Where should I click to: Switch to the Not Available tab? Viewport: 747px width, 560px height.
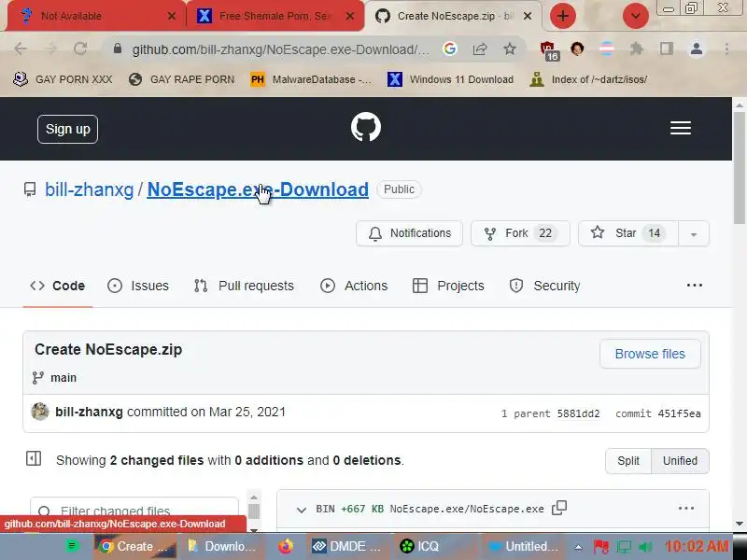pyautogui.click(x=93, y=16)
